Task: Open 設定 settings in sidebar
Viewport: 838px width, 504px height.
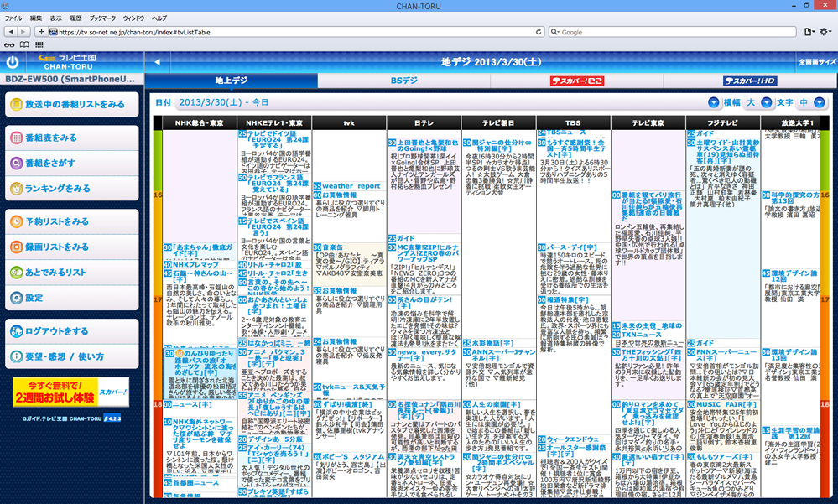Action: pyautogui.click(x=71, y=298)
